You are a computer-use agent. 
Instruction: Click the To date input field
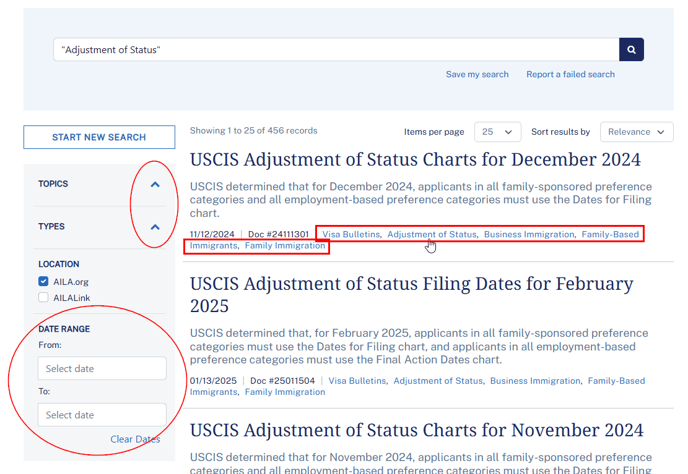102,415
